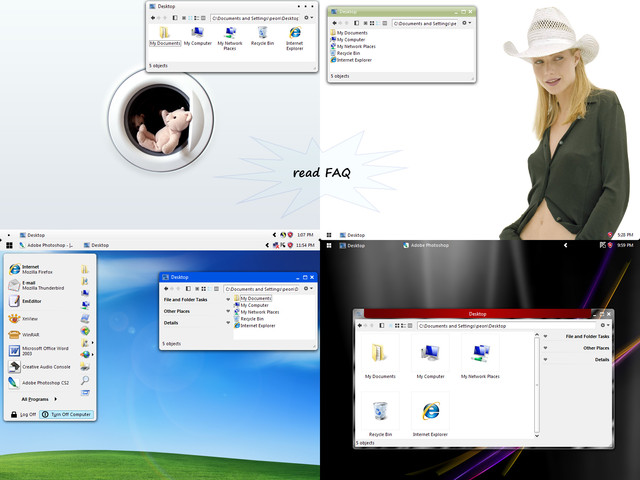Open Mozilla Firefox from the start menu

coord(31,269)
